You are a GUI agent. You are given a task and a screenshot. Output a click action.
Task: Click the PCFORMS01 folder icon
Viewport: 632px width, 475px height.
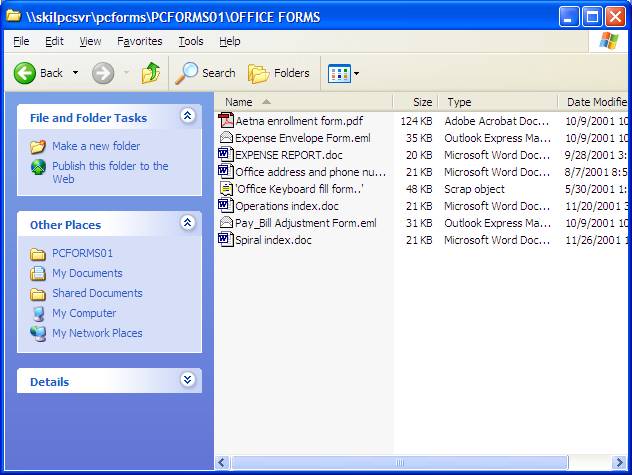(x=38, y=254)
